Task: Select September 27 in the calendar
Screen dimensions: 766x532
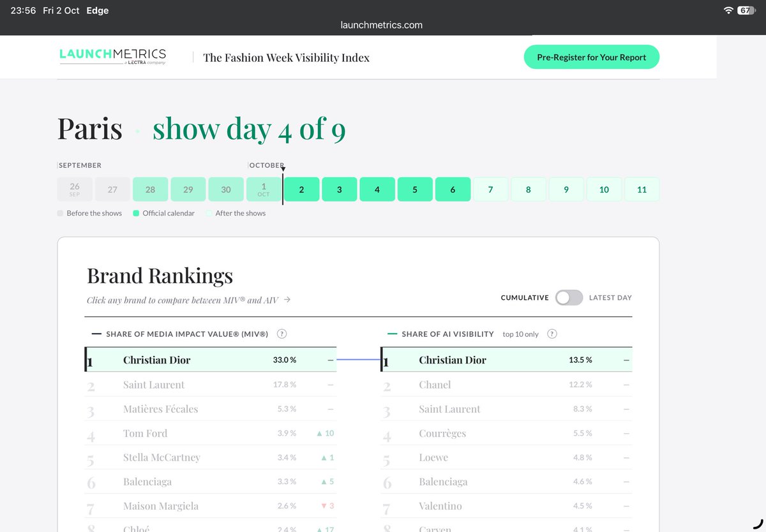Action: [112, 189]
